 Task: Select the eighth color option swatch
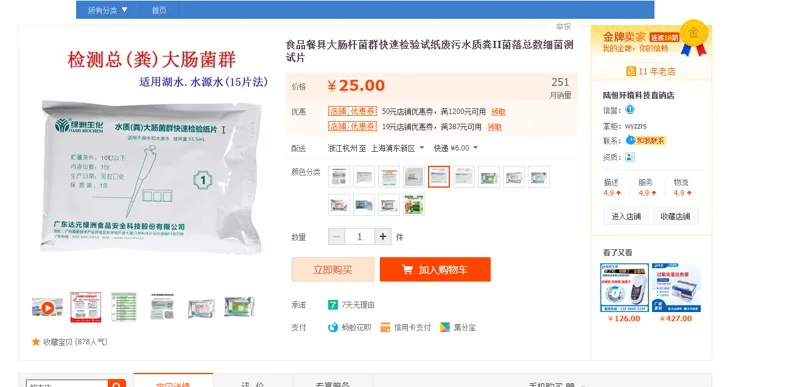[x=514, y=177]
